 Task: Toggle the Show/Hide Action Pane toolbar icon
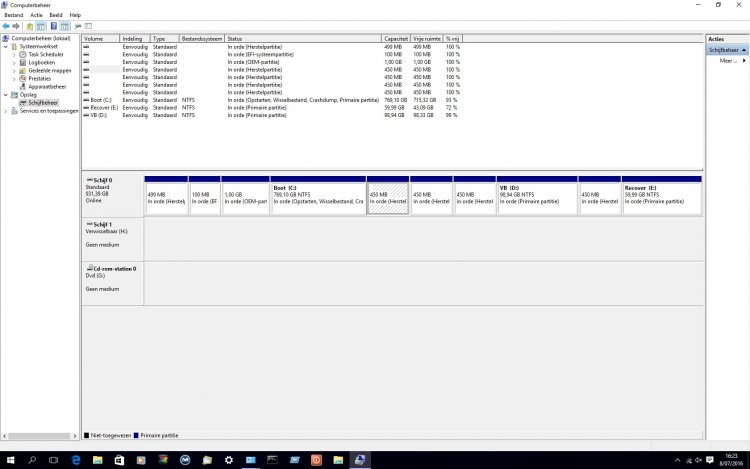coord(65,26)
